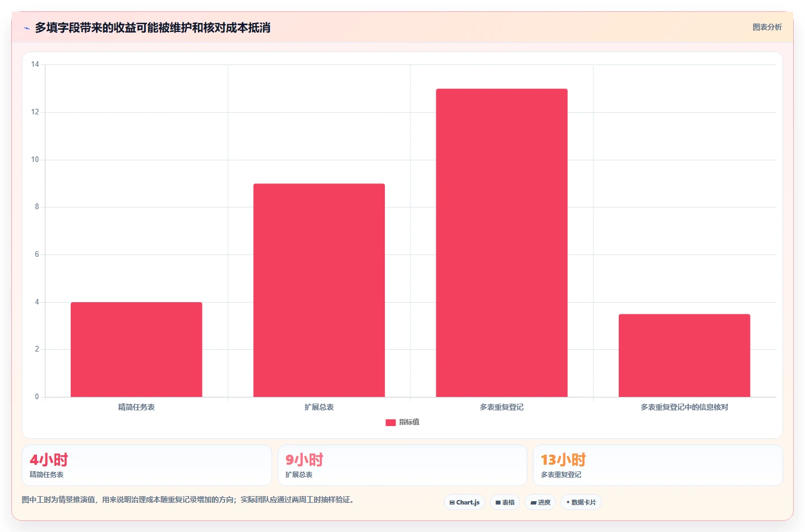Click the 13小时 value in the data card
This screenshot has height=532, width=805.
(x=563, y=460)
